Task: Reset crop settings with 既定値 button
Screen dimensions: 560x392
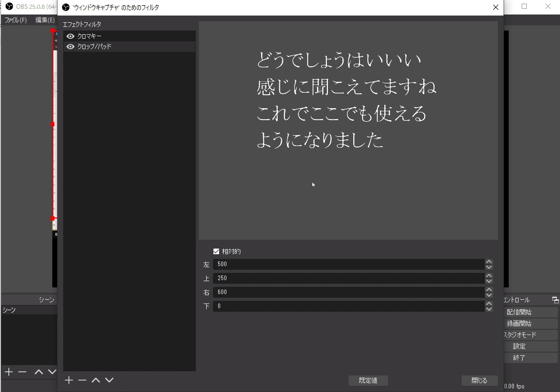Action: click(368, 380)
